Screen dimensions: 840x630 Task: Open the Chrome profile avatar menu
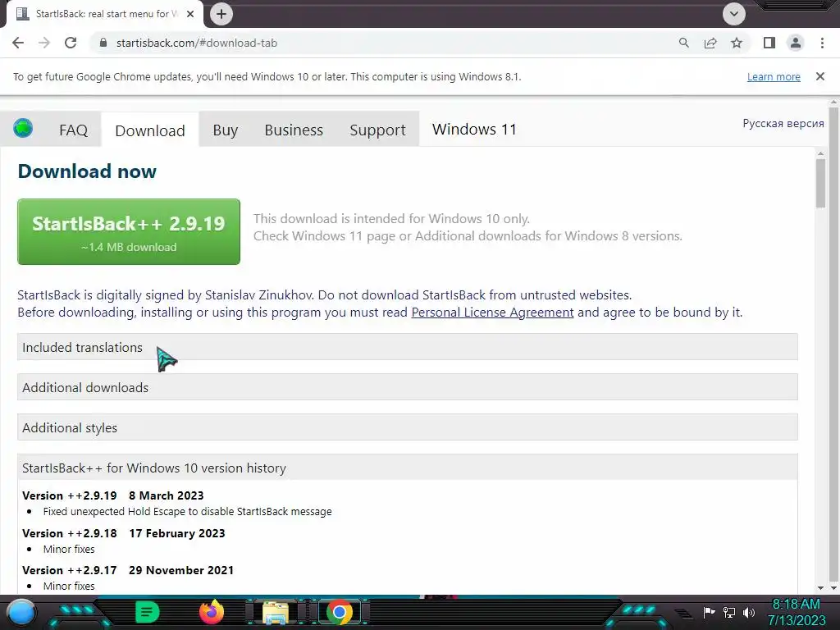796,43
